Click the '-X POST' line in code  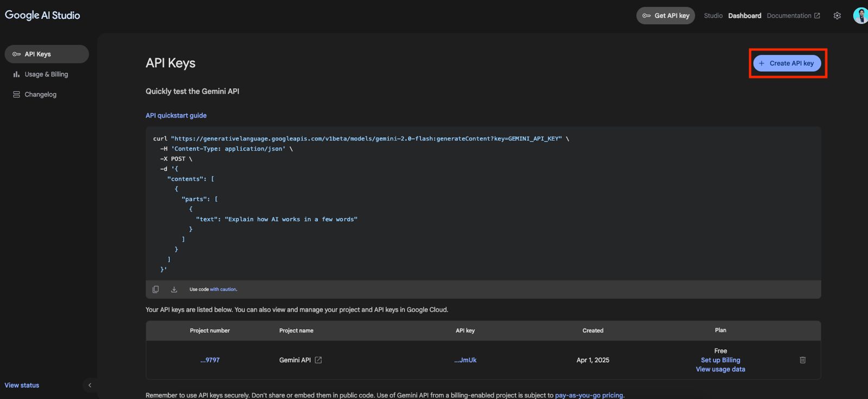[x=176, y=159]
